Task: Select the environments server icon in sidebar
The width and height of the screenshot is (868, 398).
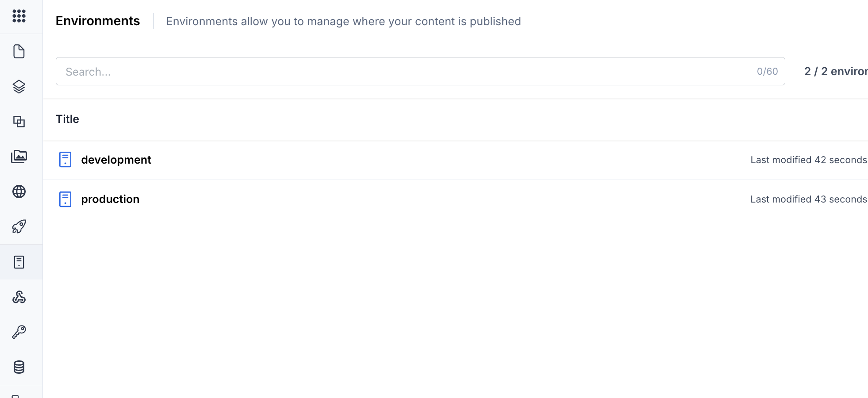Action: [x=19, y=262]
